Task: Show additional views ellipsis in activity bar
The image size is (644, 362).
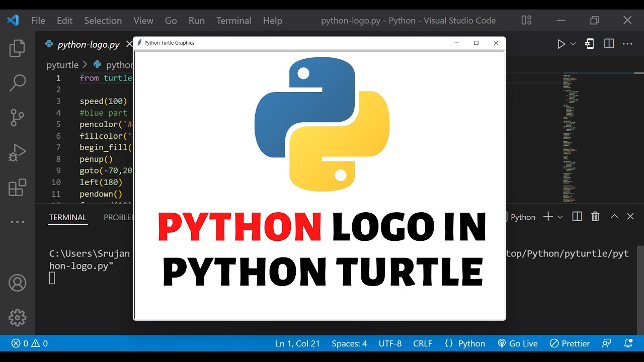Action: 17,222
